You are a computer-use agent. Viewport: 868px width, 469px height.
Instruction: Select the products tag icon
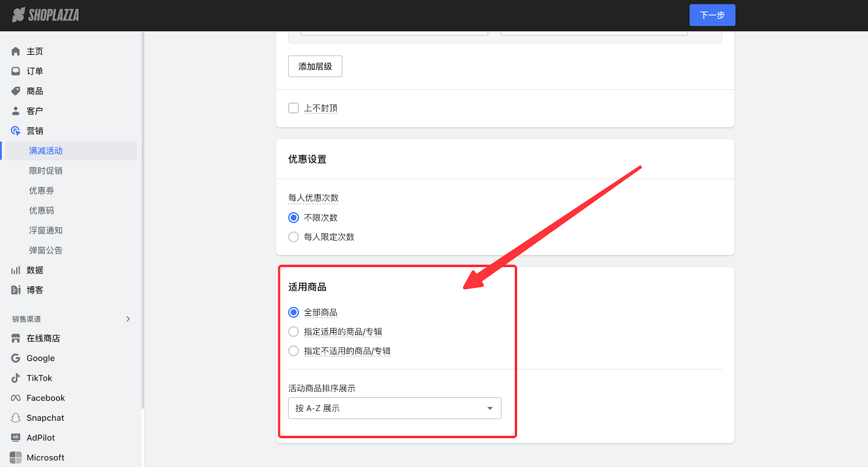pos(16,91)
